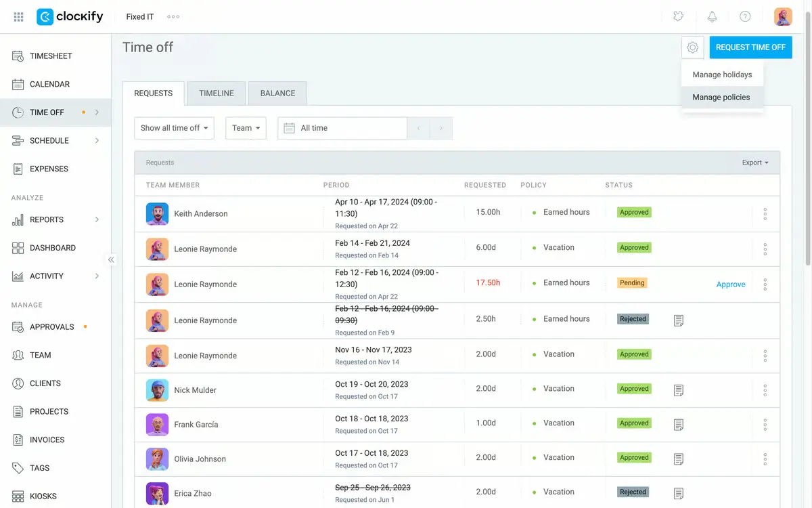
Task: Switch to the Balance tab
Action: (277, 93)
